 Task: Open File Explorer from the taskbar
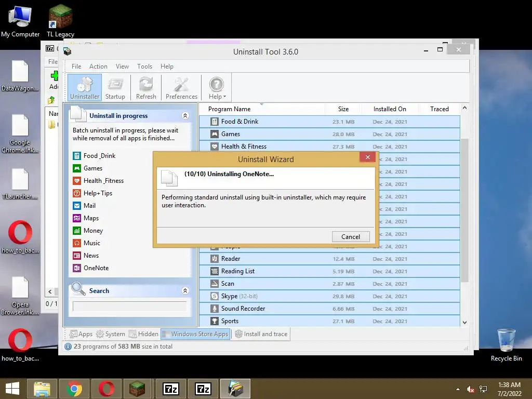point(42,389)
